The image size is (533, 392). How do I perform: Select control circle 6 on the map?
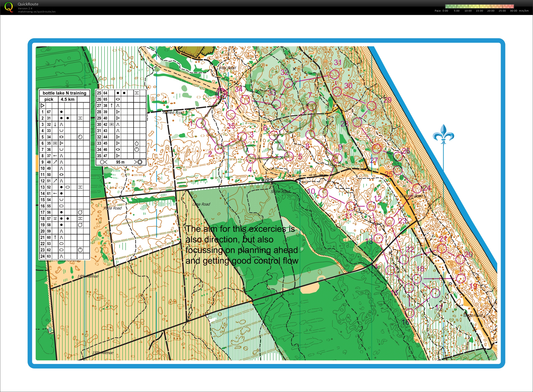click(x=273, y=135)
